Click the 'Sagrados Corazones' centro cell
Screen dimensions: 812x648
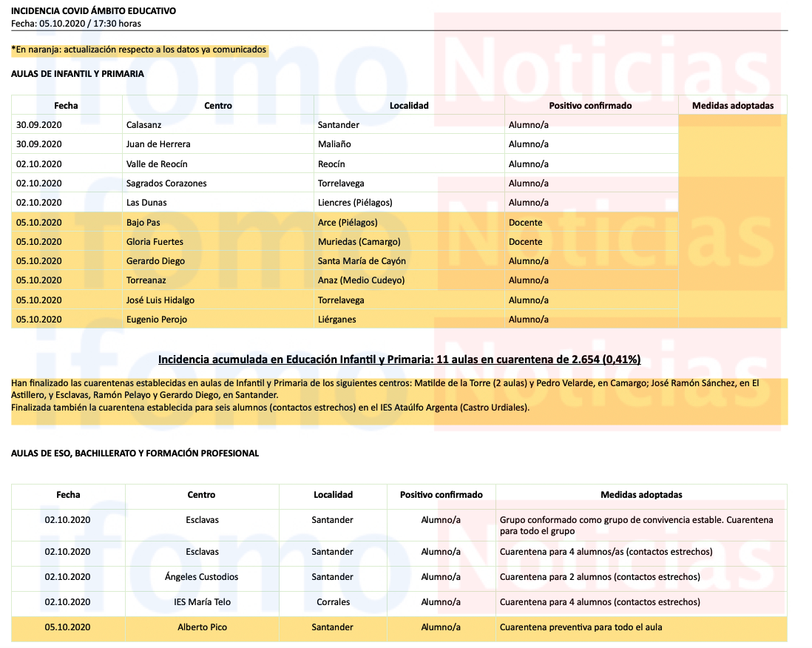click(x=166, y=183)
